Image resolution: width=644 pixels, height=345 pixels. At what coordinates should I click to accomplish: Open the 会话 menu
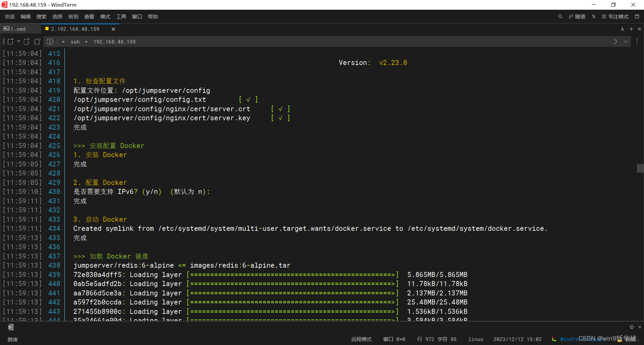pos(9,17)
